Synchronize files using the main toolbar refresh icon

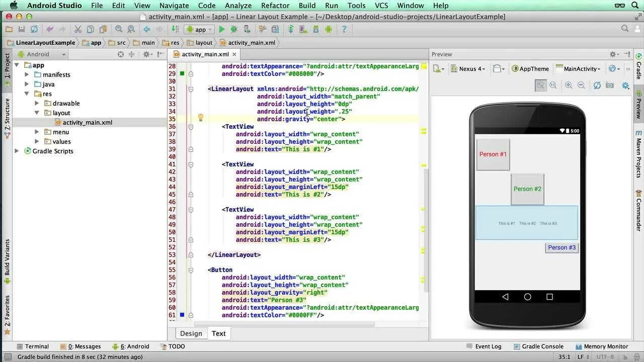click(34, 29)
